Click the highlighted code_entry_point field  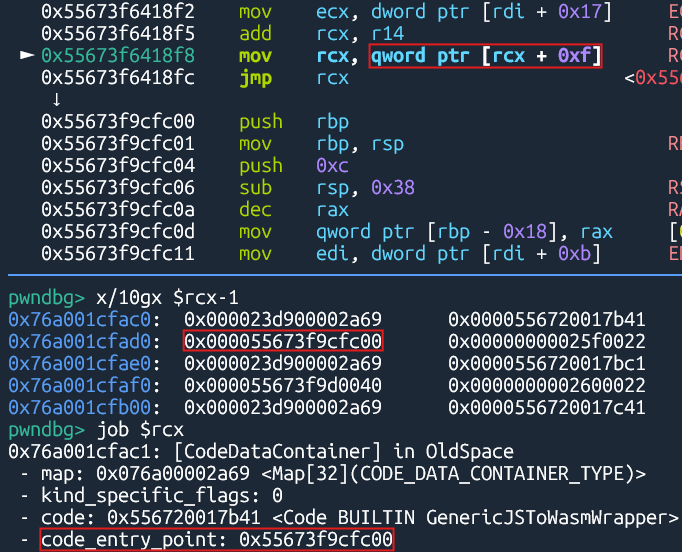(215, 541)
